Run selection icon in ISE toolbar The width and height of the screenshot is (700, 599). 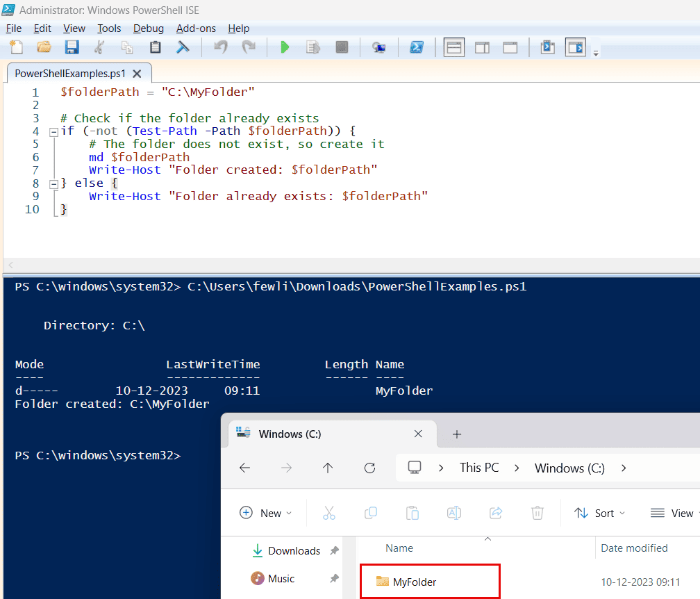[313, 47]
